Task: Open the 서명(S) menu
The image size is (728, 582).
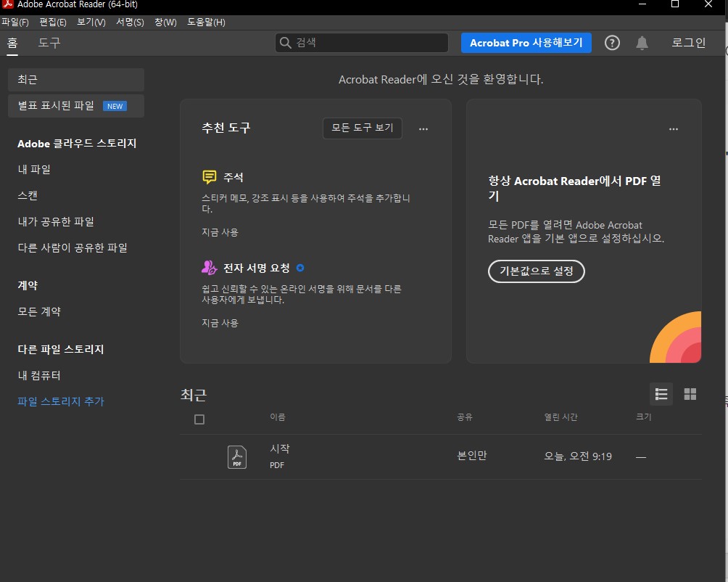Action: click(x=130, y=22)
